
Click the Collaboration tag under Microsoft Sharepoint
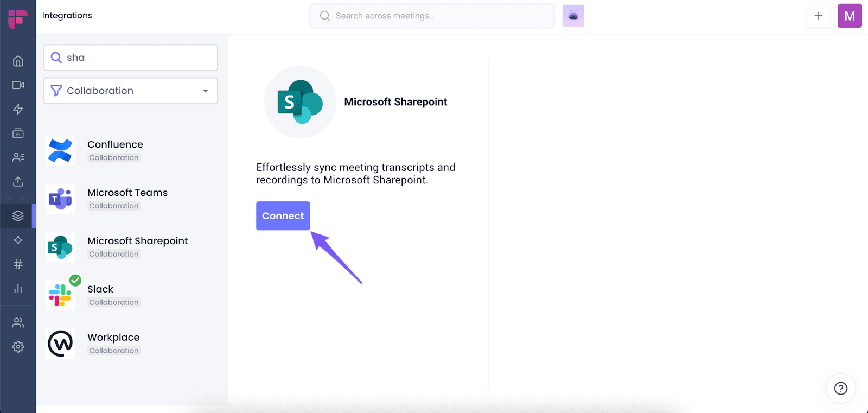click(x=114, y=255)
